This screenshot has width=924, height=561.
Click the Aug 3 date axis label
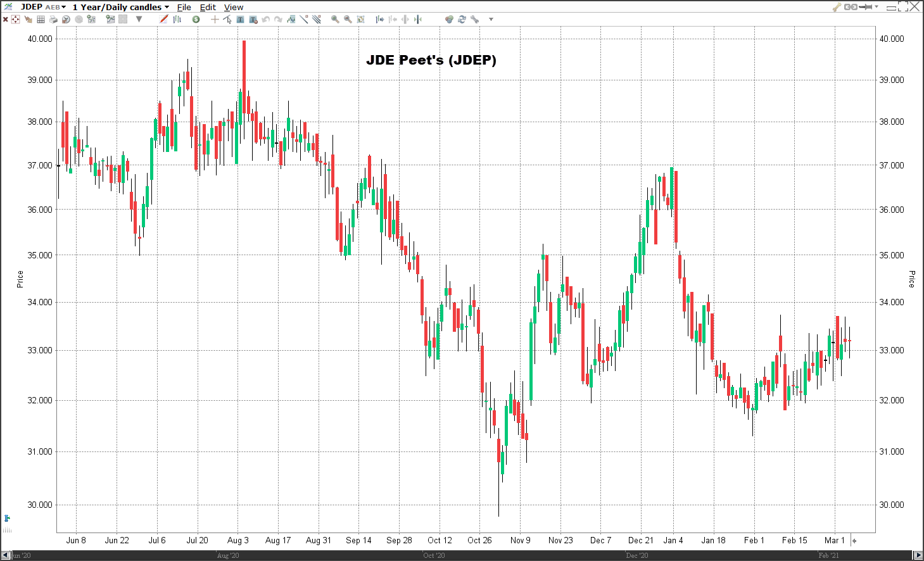tap(238, 540)
